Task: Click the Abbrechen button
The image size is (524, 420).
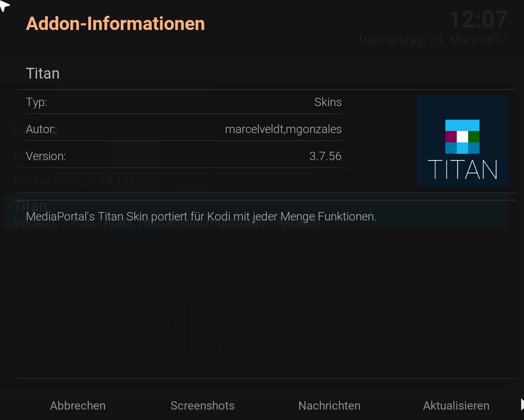Action: [78, 405]
